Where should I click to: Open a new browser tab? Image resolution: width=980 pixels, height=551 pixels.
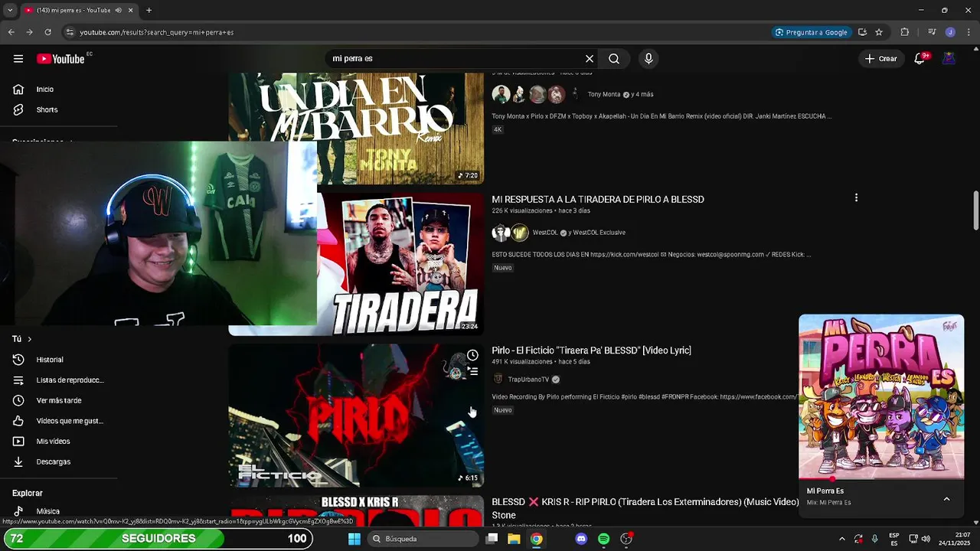point(149,11)
